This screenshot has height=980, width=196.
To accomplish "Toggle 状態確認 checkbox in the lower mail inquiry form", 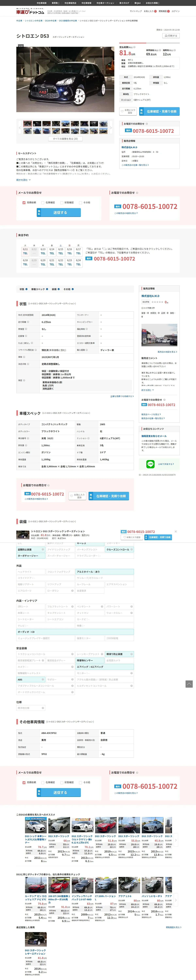I will (x=62, y=782).
